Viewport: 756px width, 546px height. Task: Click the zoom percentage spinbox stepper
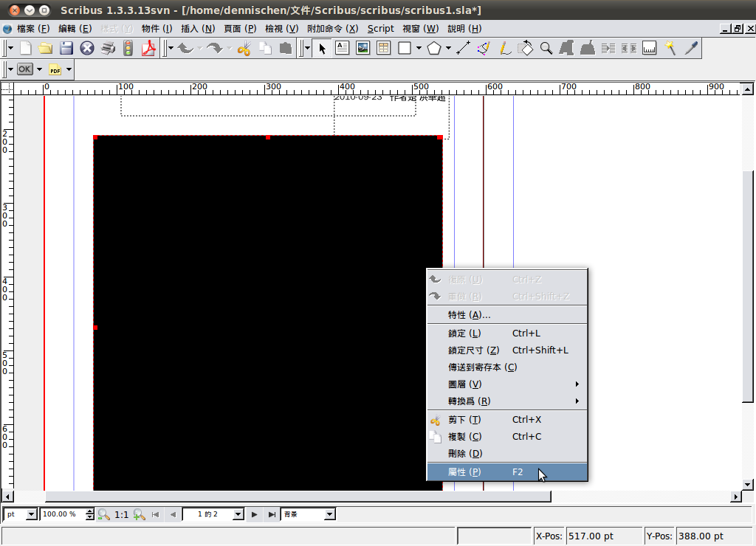pos(89,514)
